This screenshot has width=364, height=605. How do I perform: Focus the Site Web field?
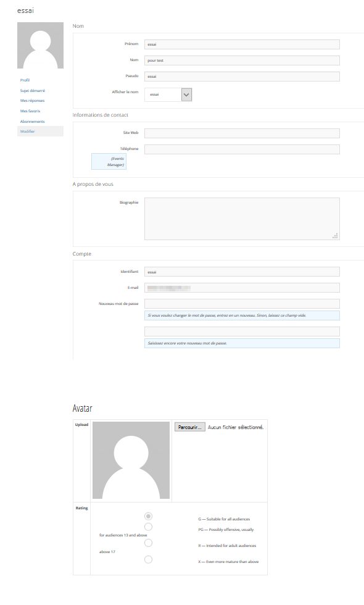click(x=242, y=133)
